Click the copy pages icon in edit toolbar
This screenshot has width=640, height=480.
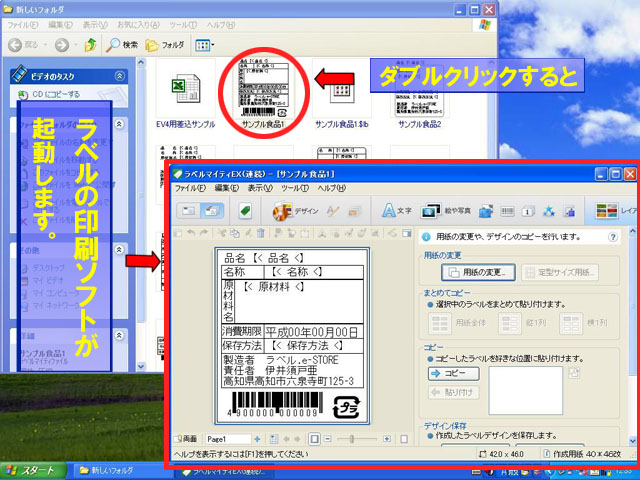coord(235,233)
